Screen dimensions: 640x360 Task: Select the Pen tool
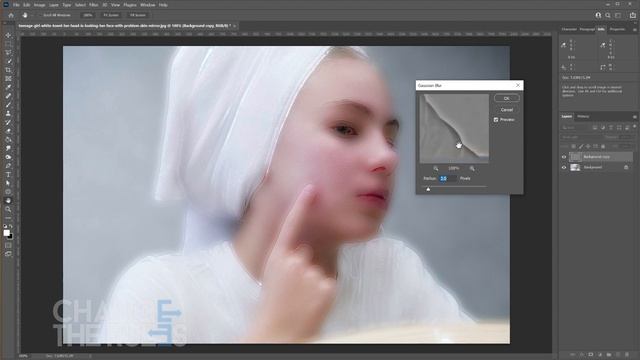8,166
